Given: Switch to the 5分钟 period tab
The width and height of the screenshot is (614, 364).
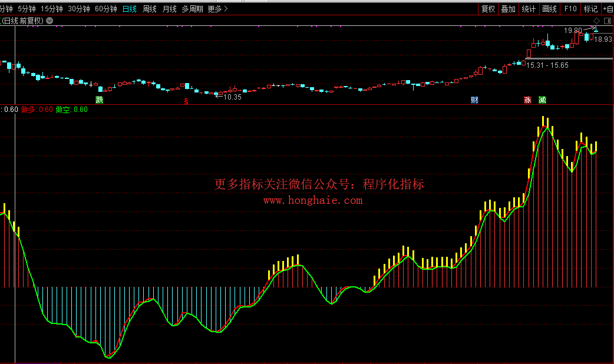Looking at the screenshot, I should tap(27, 9).
